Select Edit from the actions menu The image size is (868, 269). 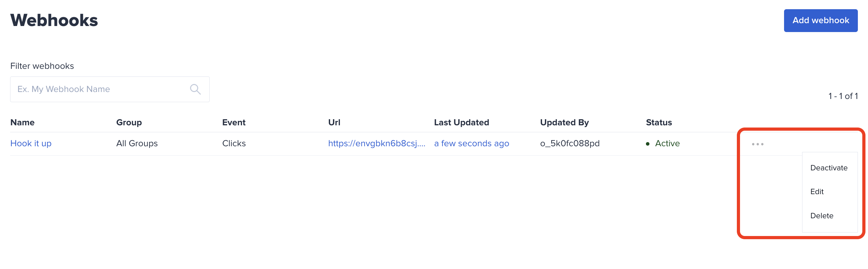[x=817, y=191]
